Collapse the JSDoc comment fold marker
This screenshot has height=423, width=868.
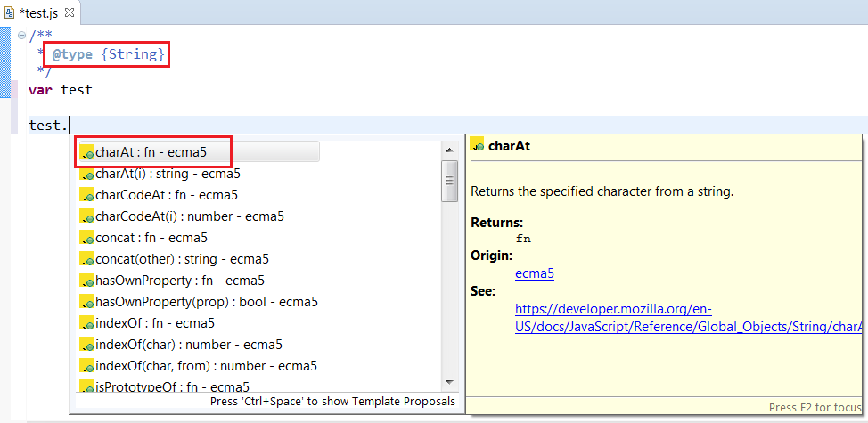tap(22, 35)
